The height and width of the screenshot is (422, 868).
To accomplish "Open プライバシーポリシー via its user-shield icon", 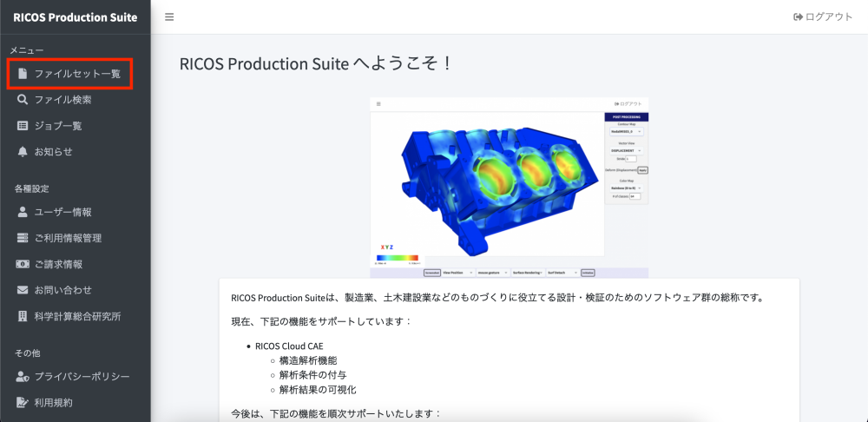I will tap(23, 377).
